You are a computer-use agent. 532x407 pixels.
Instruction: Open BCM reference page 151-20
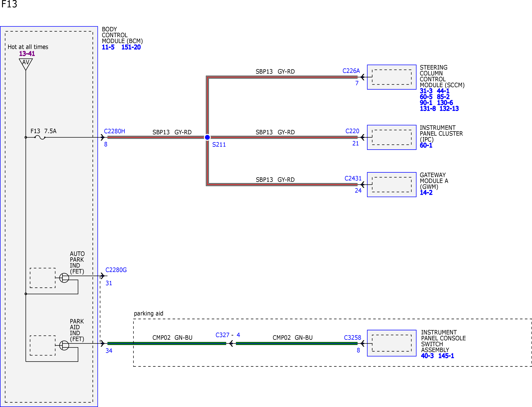[131, 47]
